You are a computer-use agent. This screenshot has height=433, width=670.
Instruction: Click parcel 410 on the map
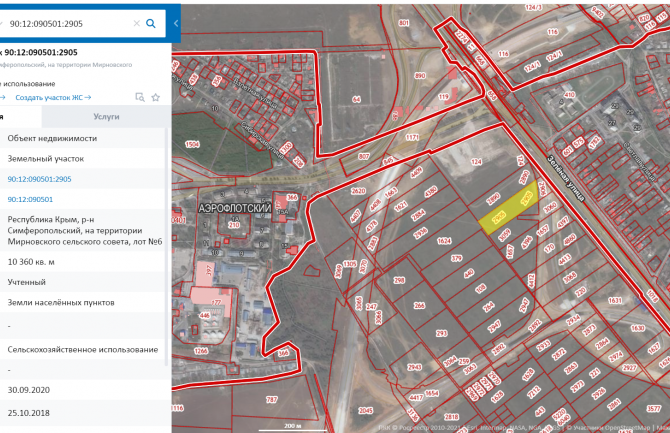coord(569,94)
